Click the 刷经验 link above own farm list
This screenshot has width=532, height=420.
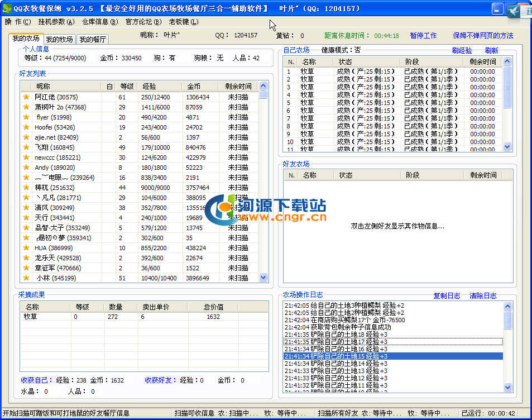pos(462,50)
